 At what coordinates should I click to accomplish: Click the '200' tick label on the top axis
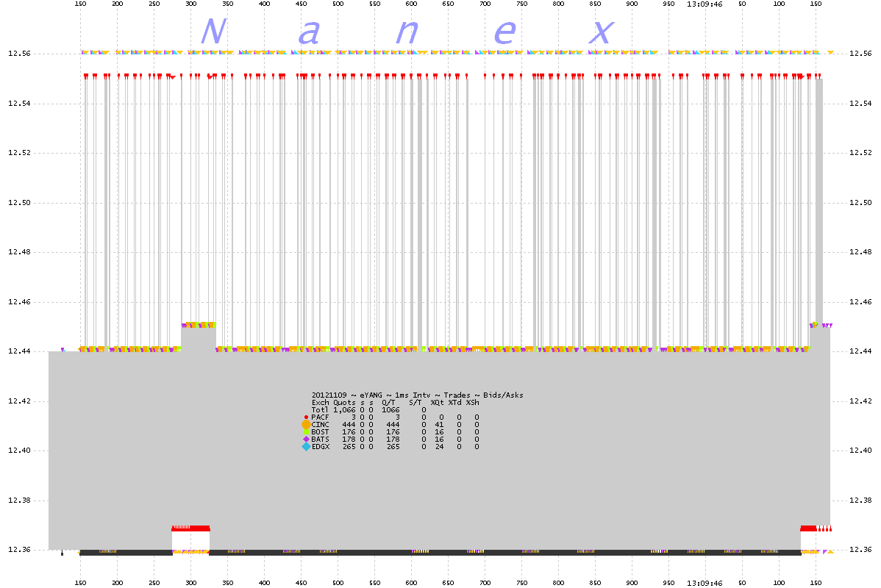tap(118, 4)
